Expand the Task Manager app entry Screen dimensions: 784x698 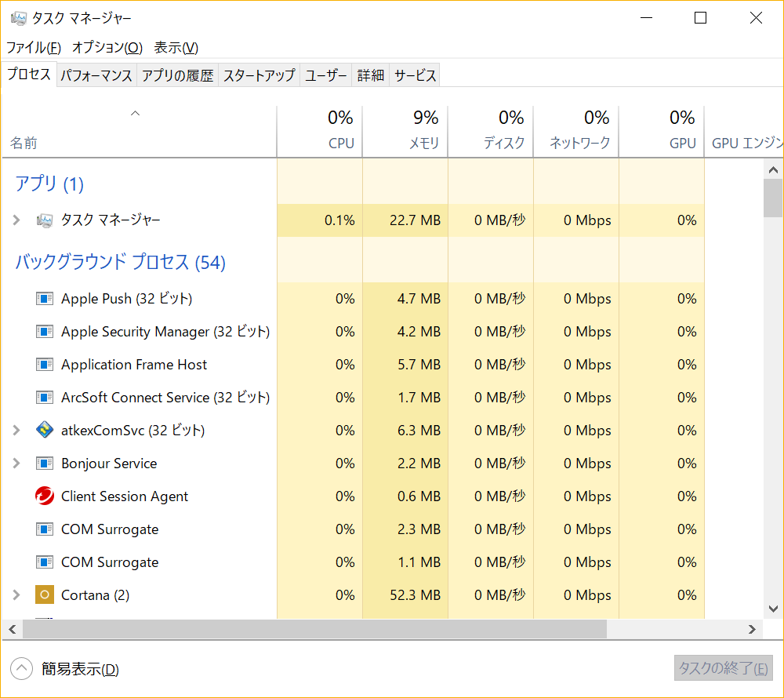pyautogui.click(x=16, y=220)
